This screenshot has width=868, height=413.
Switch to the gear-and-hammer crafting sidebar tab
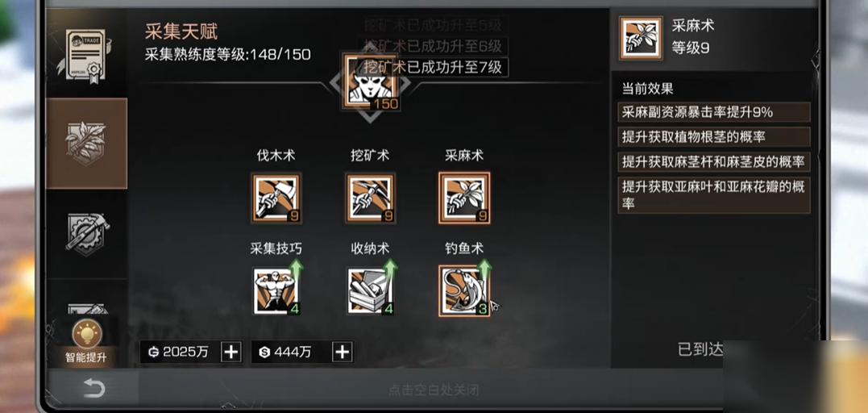pyautogui.click(x=86, y=233)
